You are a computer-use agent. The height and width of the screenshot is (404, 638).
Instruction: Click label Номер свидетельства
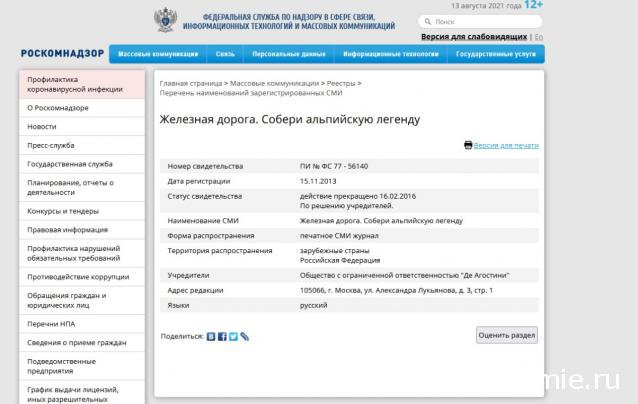(205, 166)
